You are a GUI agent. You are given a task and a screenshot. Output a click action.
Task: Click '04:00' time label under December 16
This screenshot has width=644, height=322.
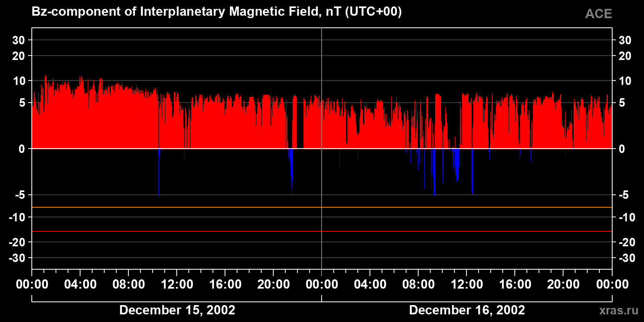click(x=370, y=284)
